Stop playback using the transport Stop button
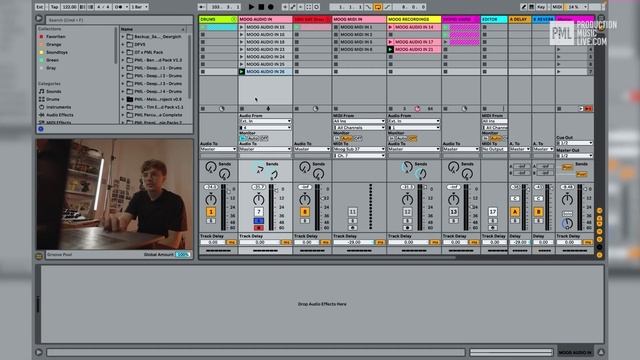 (261, 7)
